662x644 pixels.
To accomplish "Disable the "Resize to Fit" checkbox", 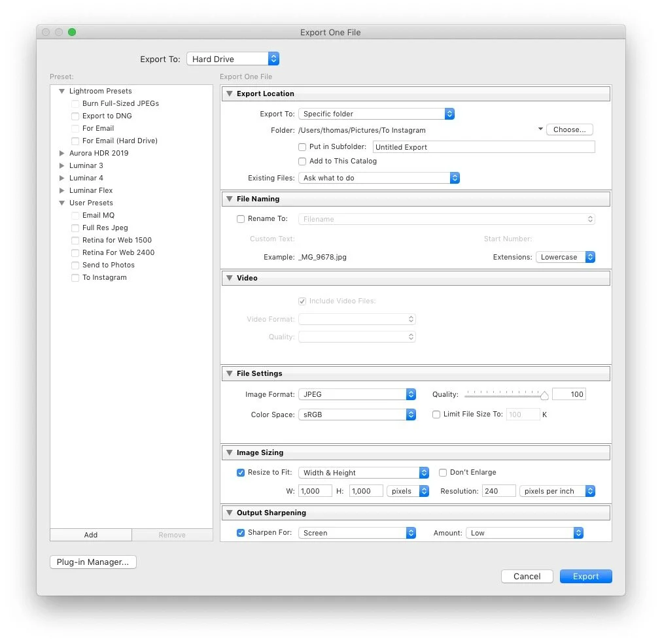I will (x=241, y=472).
